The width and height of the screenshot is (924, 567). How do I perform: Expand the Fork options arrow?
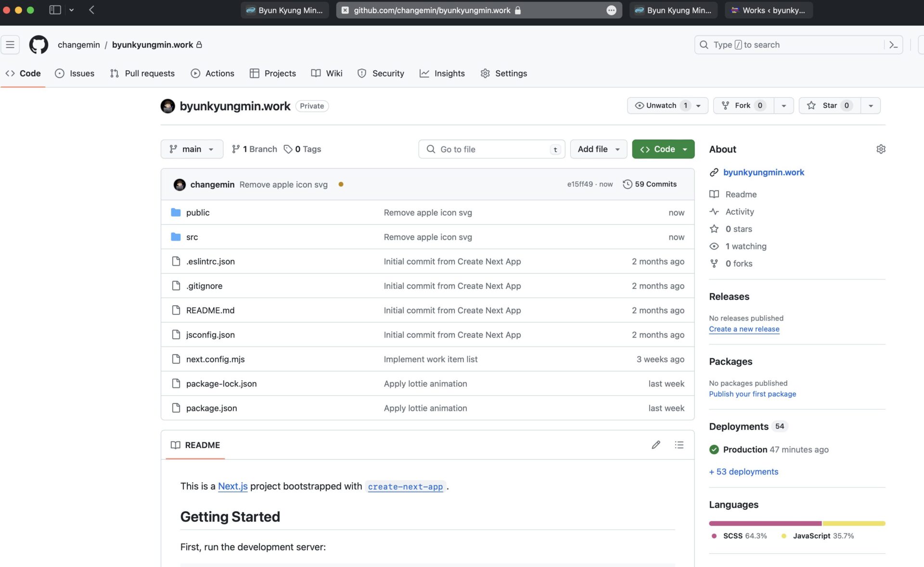(x=783, y=105)
